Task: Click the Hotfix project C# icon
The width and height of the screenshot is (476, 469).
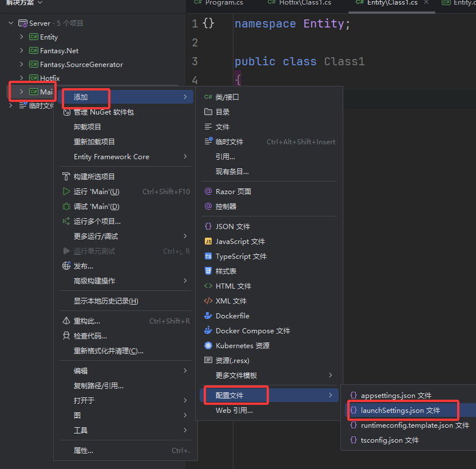Action: [x=33, y=78]
